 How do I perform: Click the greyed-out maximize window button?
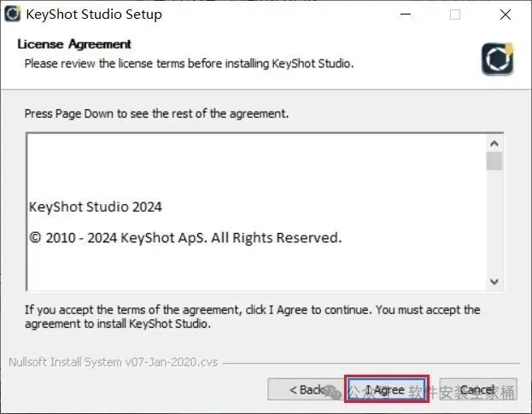click(x=455, y=15)
